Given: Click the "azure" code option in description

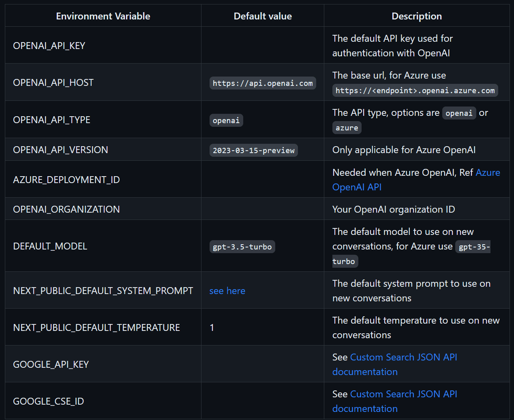Looking at the screenshot, I should (x=347, y=128).
